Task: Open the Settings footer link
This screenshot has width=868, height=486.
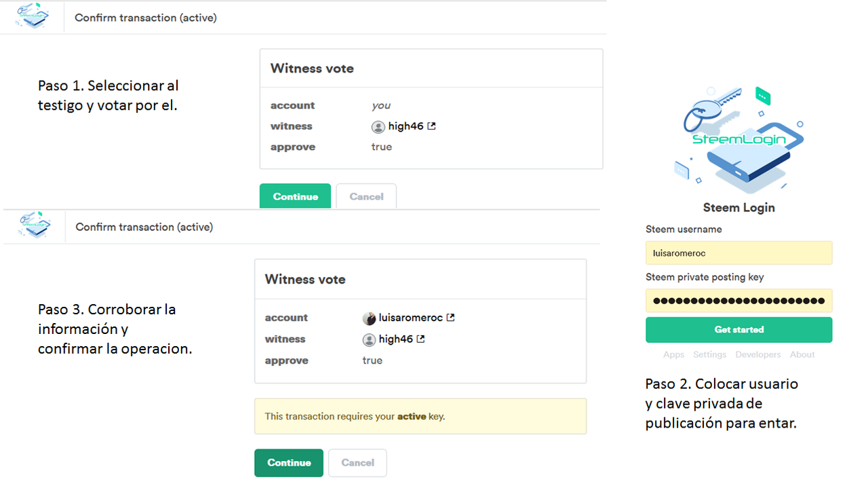Action: 709,355
